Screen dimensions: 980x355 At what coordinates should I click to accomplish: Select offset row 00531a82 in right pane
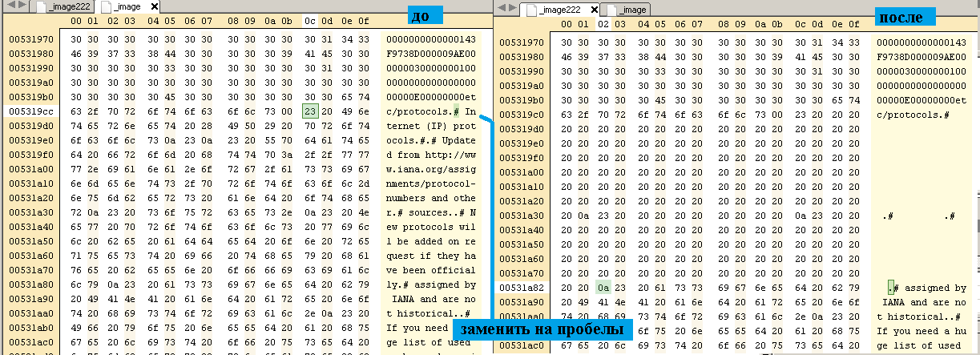pyautogui.click(x=520, y=288)
